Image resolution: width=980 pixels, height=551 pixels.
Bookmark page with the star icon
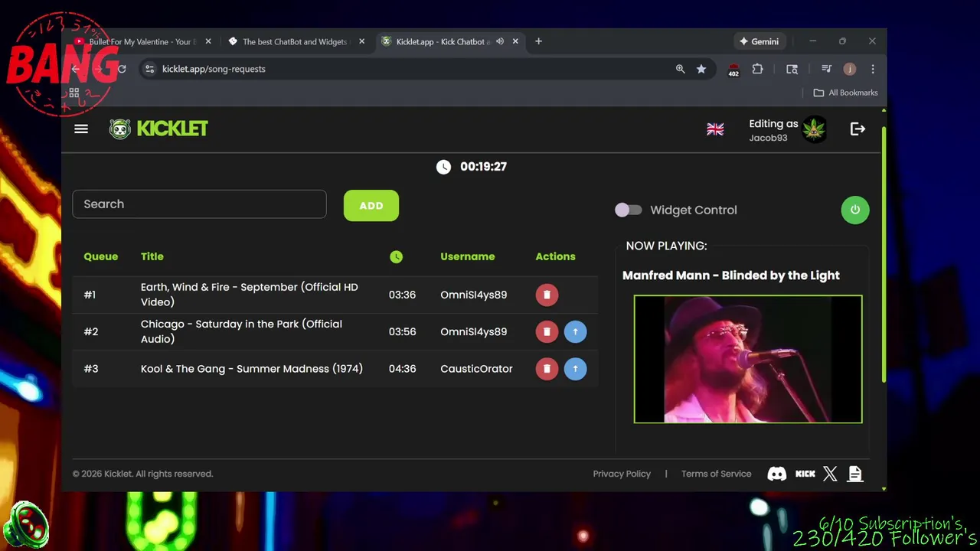point(701,69)
